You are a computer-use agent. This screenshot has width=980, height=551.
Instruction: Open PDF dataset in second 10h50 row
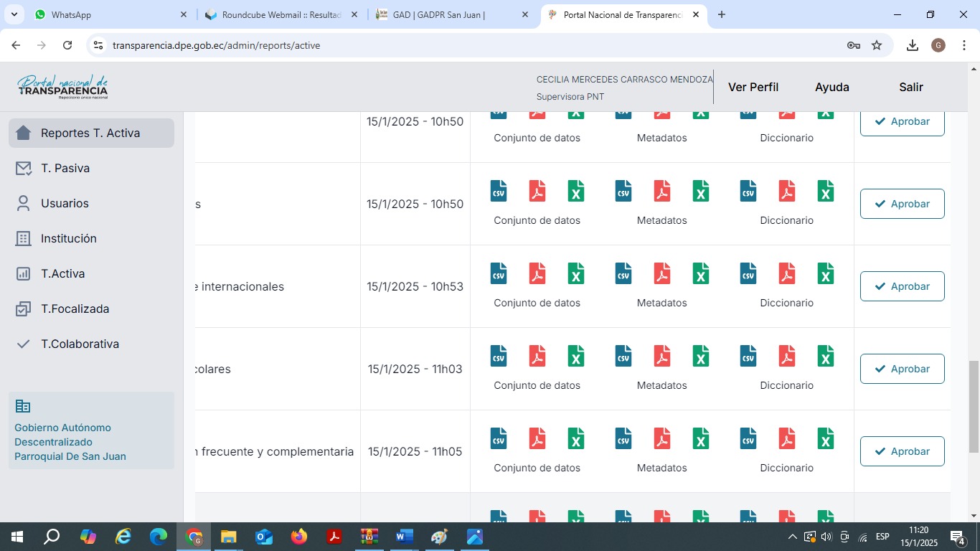coord(537,191)
